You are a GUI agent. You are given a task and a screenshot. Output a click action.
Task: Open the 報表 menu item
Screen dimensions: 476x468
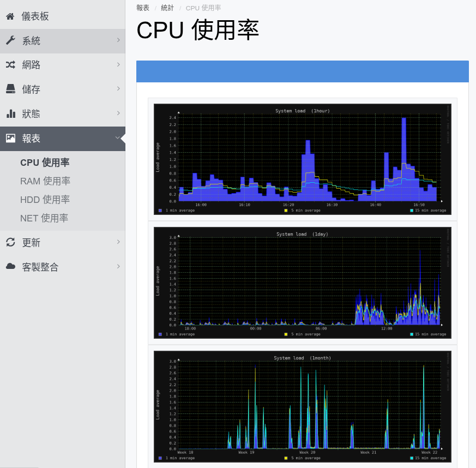point(63,139)
